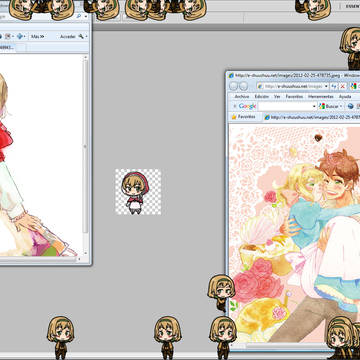This screenshot has width=360, height=360.
Task: Click the red Stop X icon
Action: coord(342,86)
